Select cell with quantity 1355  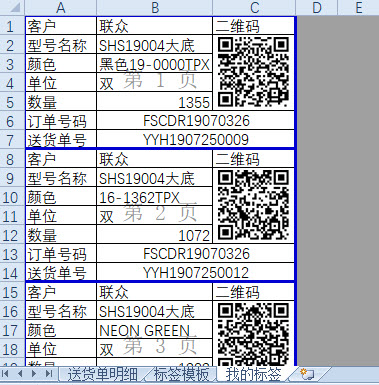click(x=154, y=102)
